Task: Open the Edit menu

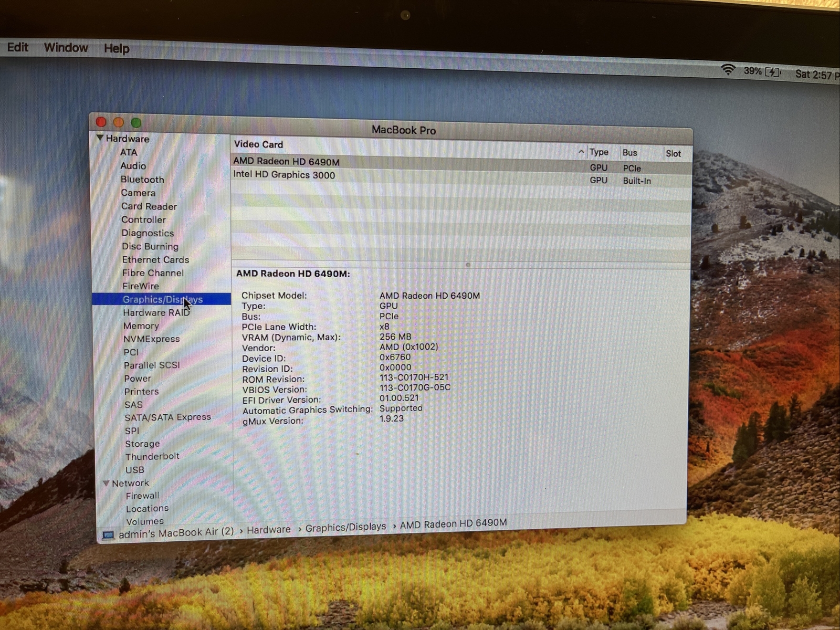Action: tap(17, 47)
